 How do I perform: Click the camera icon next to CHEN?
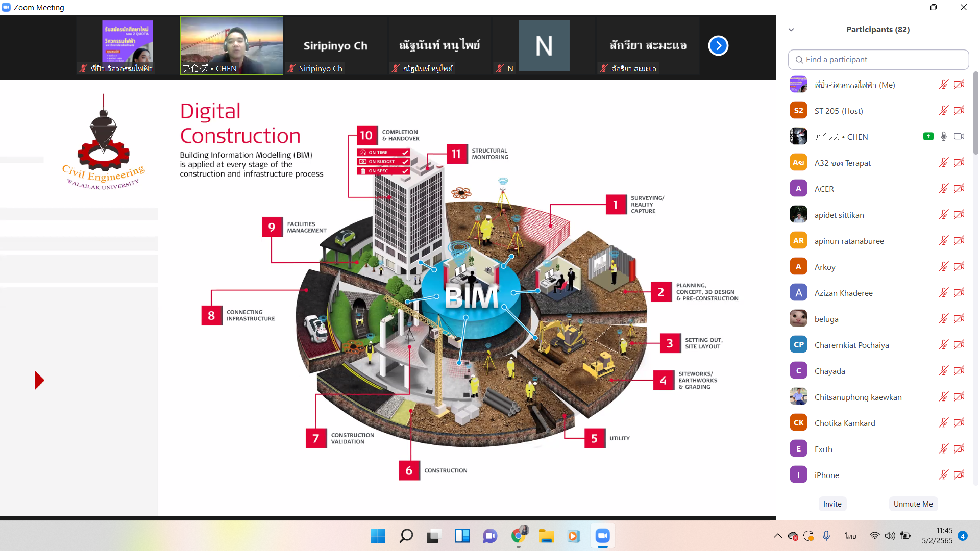coord(959,136)
